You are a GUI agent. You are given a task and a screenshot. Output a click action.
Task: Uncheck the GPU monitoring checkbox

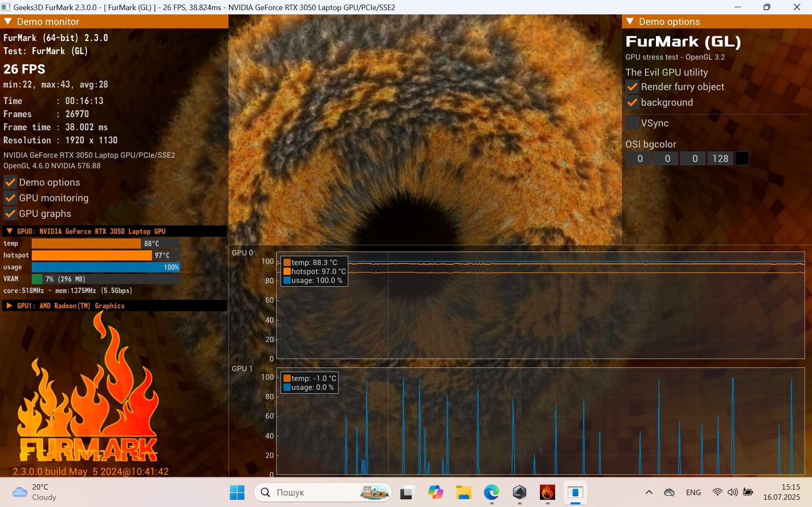point(10,198)
